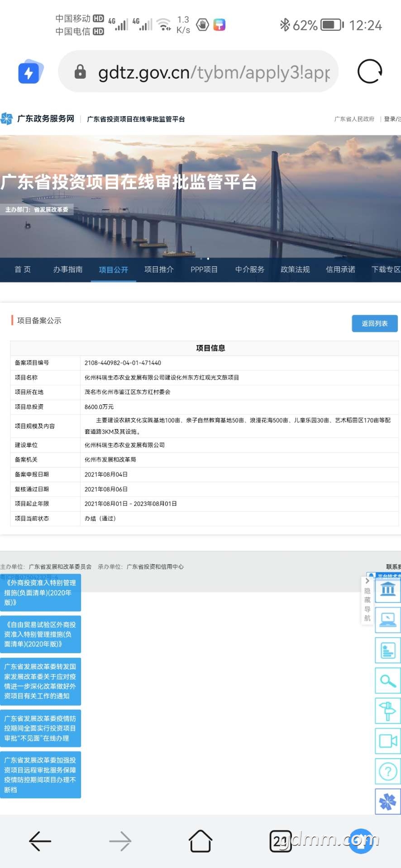Open the question-mark help icon in side navigation
This screenshot has width=401, height=868.
tap(388, 771)
